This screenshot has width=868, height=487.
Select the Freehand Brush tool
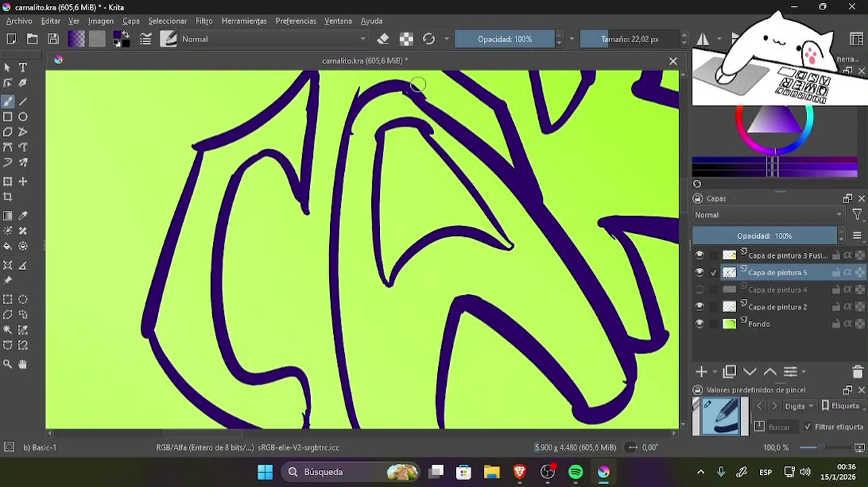point(7,101)
